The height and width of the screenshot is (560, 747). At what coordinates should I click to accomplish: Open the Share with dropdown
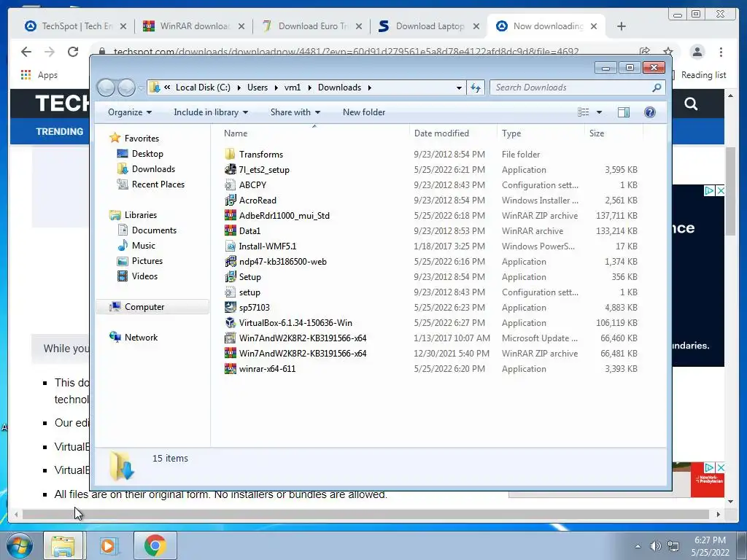pos(295,112)
